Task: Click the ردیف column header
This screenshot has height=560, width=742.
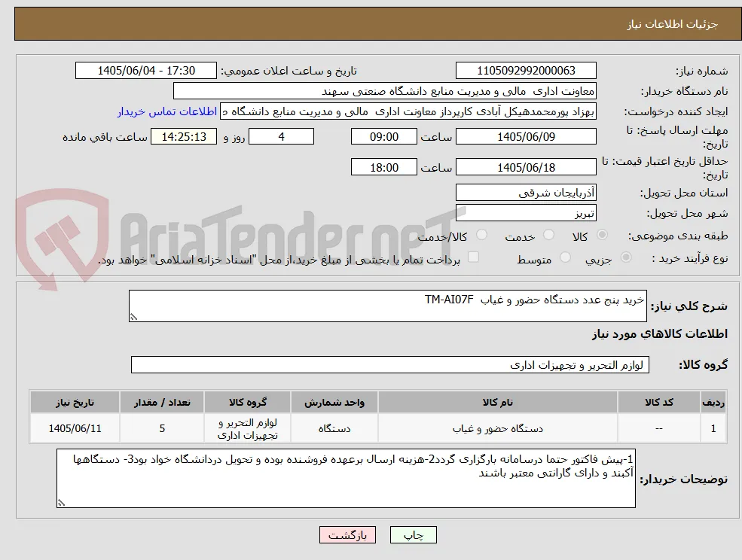Action: 713,402
